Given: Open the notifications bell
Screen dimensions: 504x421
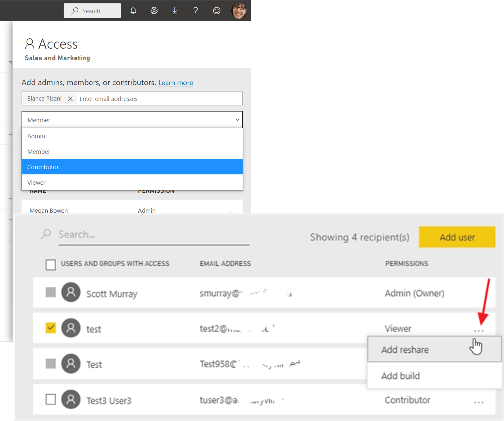Looking at the screenshot, I should point(133,11).
